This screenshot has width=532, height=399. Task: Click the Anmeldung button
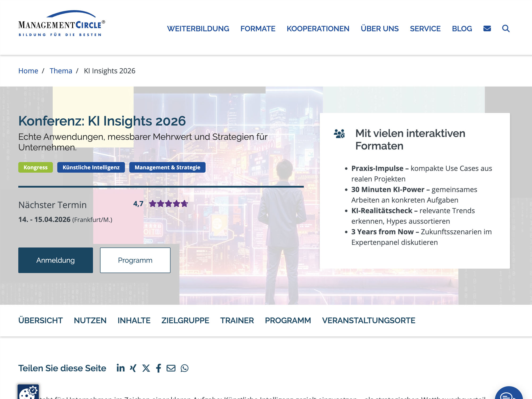pos(55,260)
